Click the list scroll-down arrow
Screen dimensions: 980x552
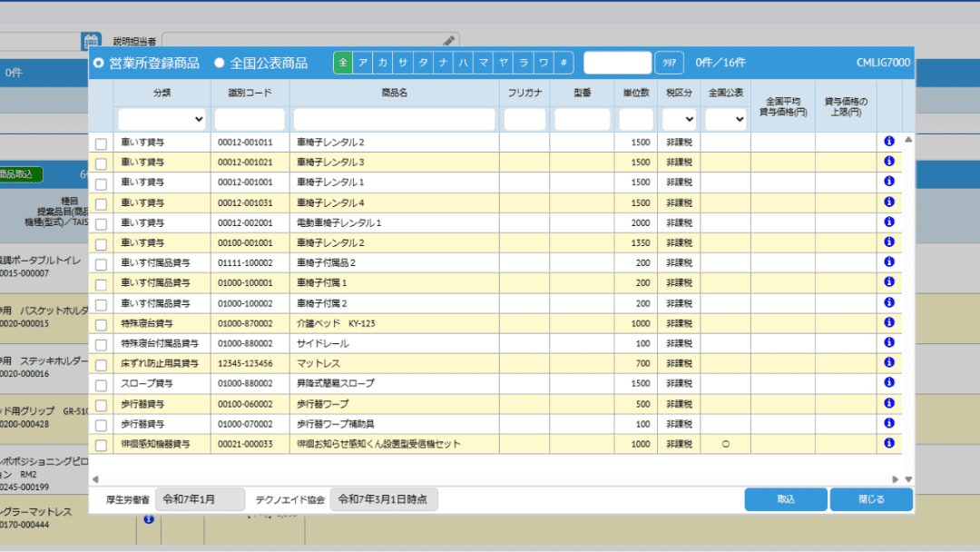908,479
